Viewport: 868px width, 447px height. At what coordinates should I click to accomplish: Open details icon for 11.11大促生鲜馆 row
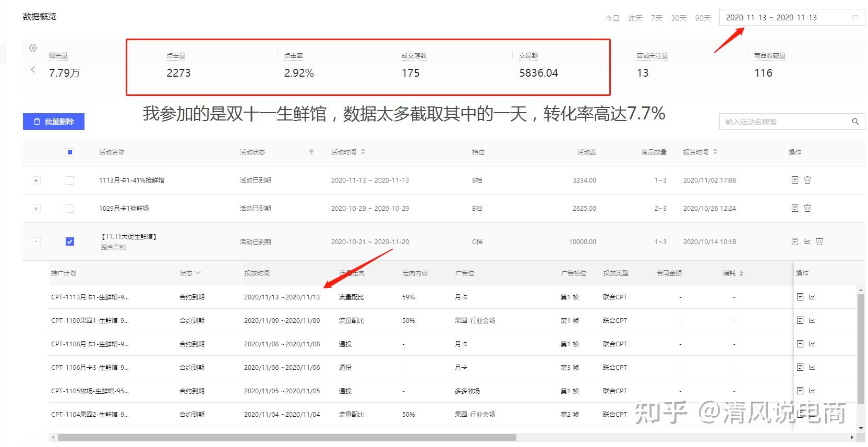point(795,241)
